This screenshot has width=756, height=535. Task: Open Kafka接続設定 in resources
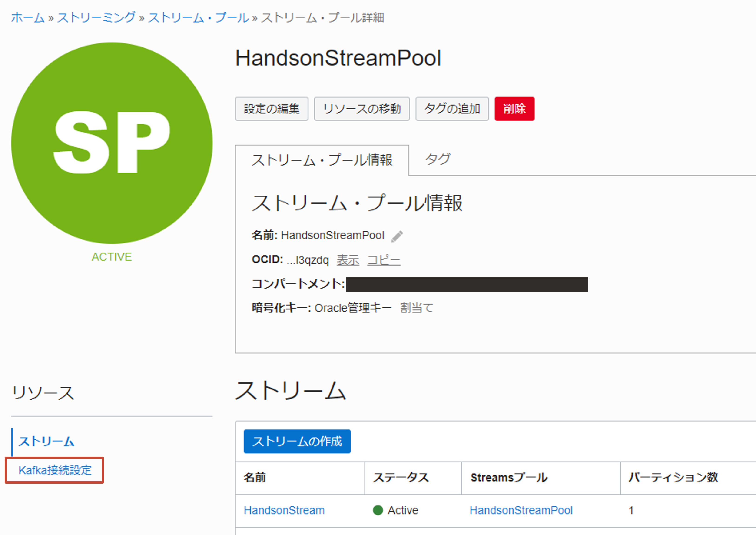click(55, 470)
